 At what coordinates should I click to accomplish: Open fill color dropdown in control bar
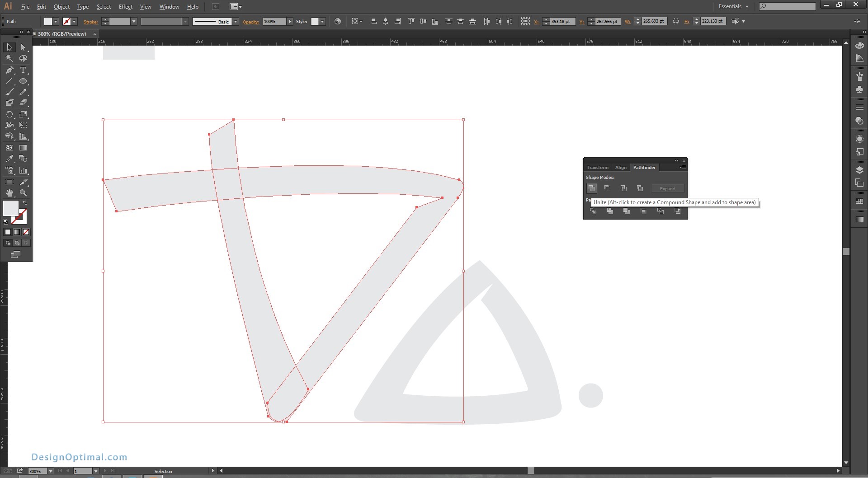click(56, 22)
